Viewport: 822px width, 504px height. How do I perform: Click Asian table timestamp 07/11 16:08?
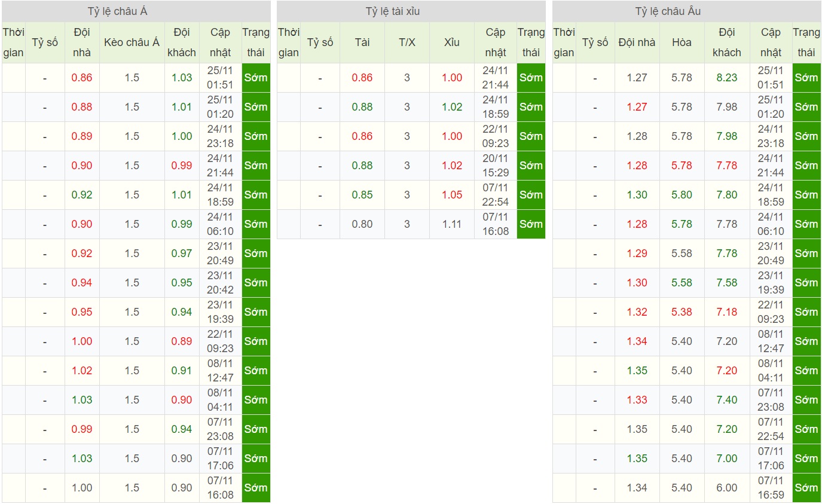coord(220,488)
